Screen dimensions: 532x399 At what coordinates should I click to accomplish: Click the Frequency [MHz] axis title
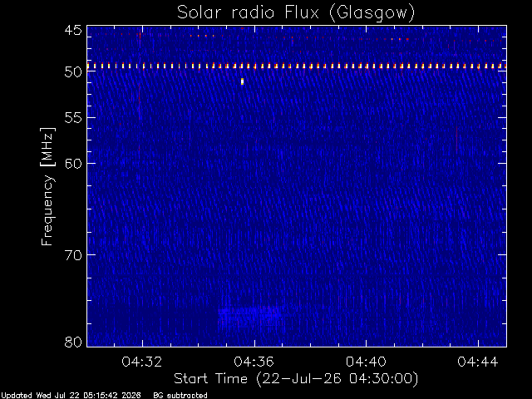point(47,186)
